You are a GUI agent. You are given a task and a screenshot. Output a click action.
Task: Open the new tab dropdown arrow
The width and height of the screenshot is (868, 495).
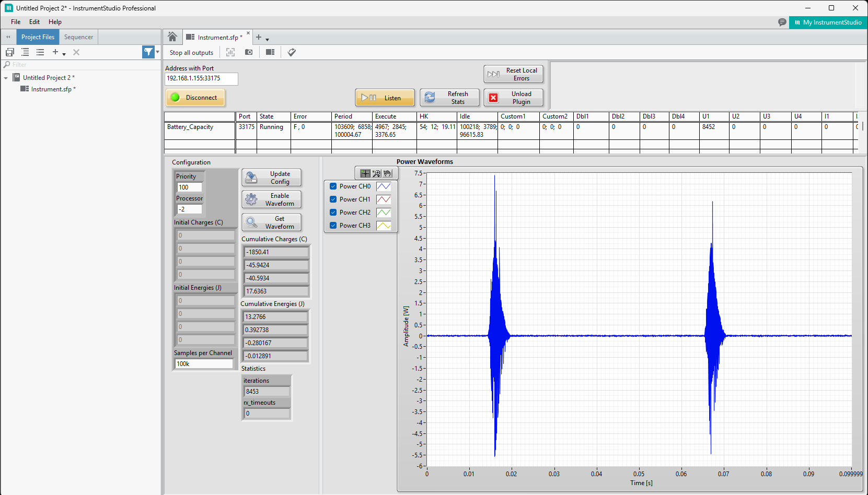(267, 40)
